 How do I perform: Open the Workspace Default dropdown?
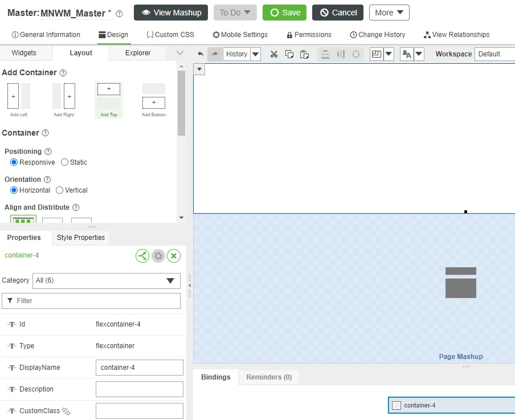(494, 54)
